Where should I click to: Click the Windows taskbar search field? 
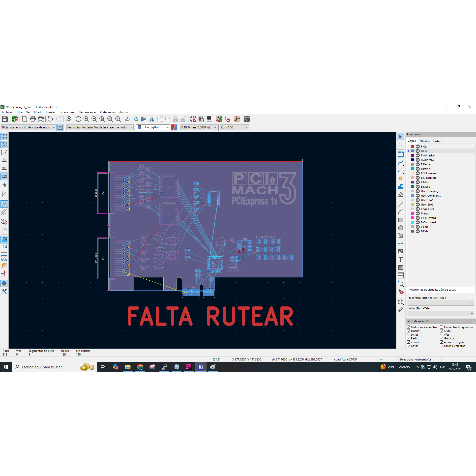point(50,367)
